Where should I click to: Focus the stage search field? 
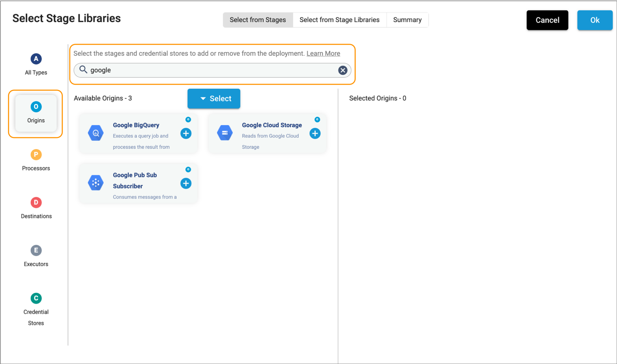[212, 70]
